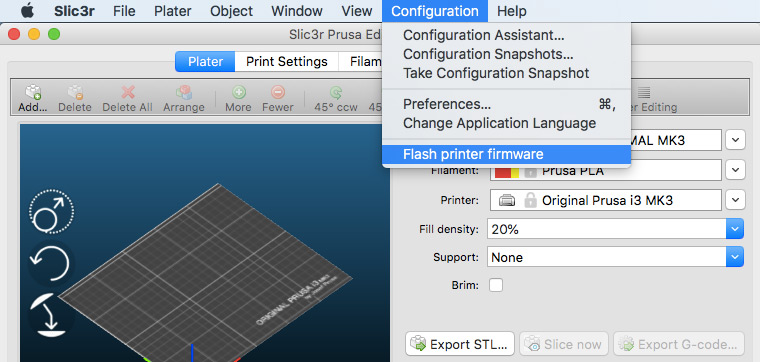Image resolution: width=760 pixels, height=362 pixels.
Task: Open the View menu
Action: pos(357,11)
